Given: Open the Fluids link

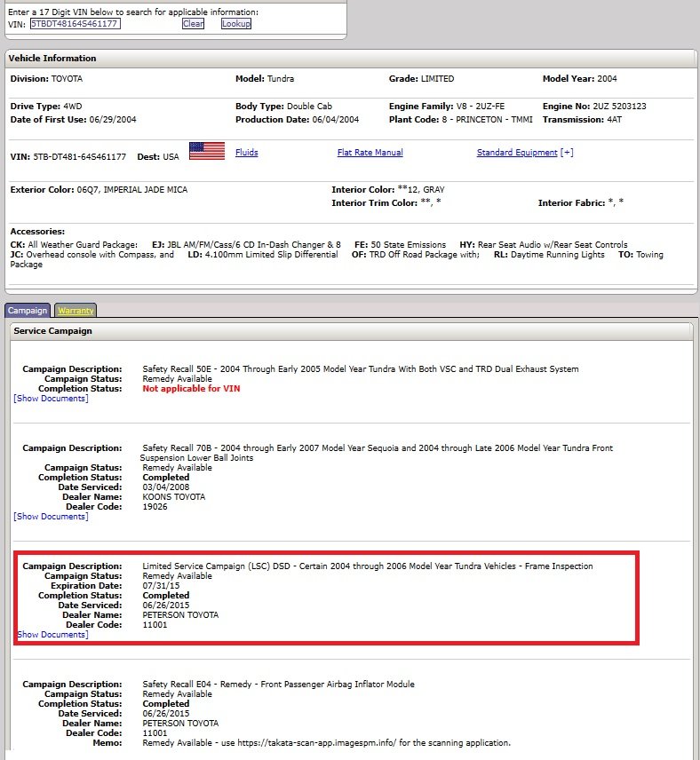Looking at the screenshot, I should [246, 152].
